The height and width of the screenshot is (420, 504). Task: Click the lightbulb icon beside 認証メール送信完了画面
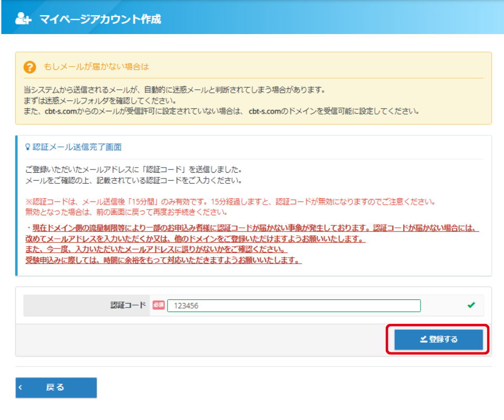coord(28,147)
